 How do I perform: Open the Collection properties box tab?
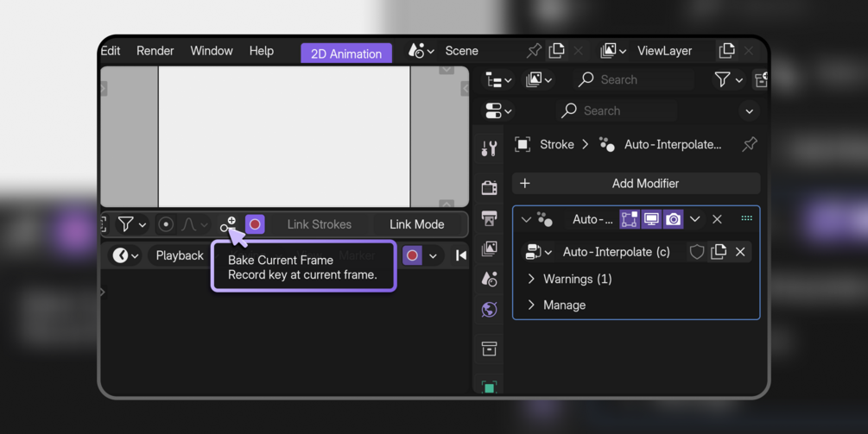489,349
